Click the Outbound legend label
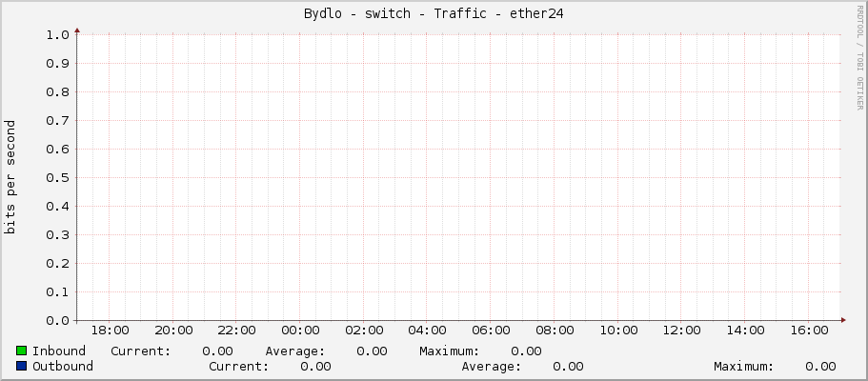 click(x=62, y=366)
